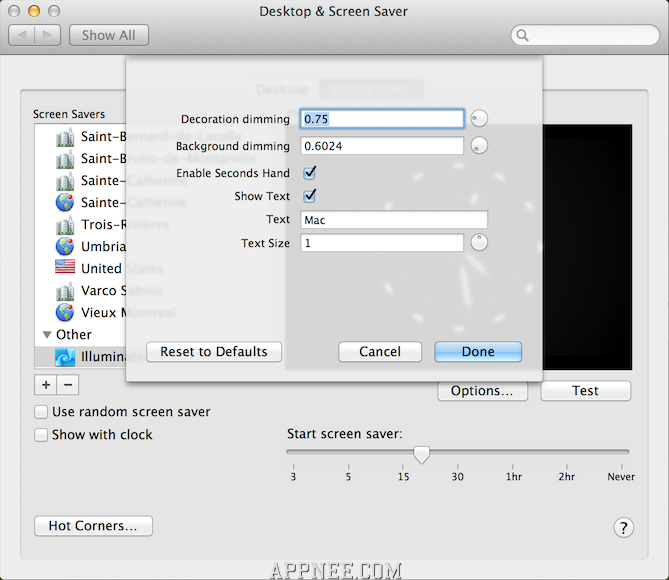Uncheck the Show Text checkbox

[309, 196]
